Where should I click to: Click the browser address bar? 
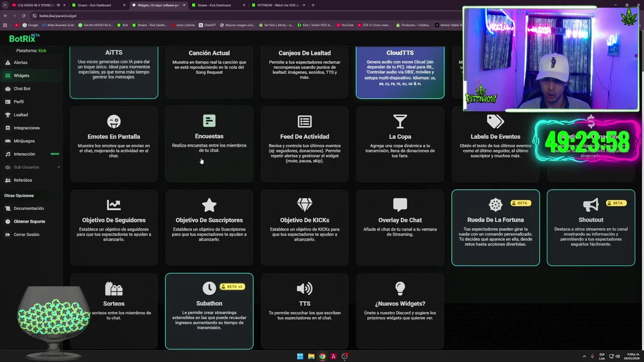pos(242,16)
